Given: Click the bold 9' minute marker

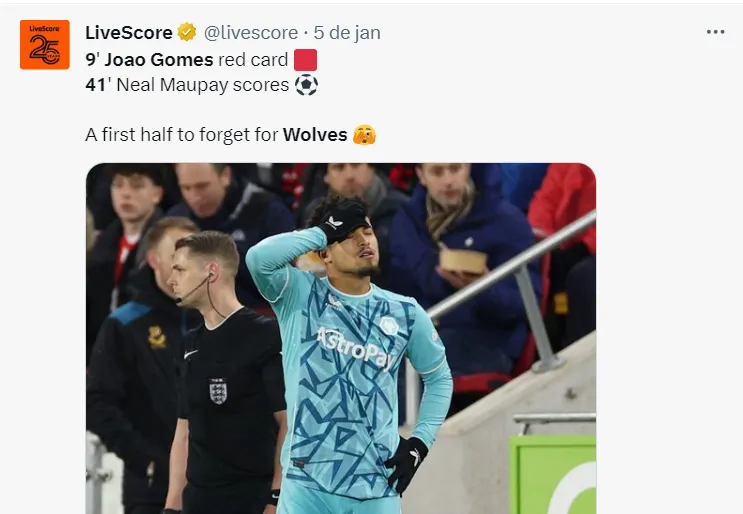Looking at the screenshot, I should (92, 60).
